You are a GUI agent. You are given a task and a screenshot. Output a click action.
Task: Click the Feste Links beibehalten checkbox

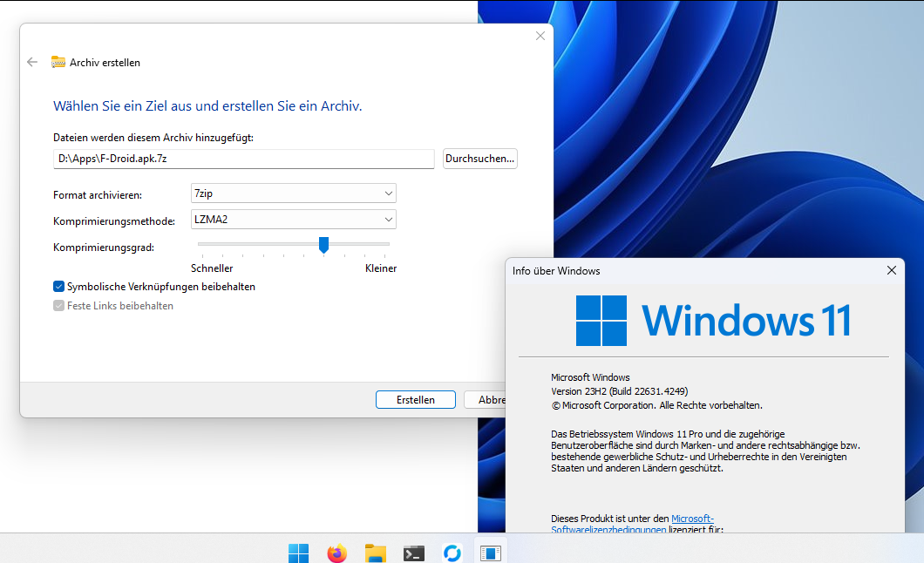(x=58, y=305)
